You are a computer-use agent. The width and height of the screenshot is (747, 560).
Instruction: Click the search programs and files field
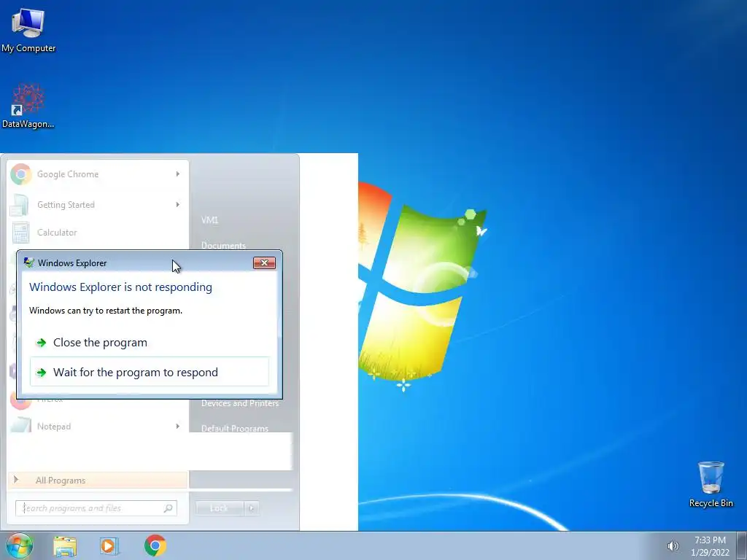(x=96, y=508)
